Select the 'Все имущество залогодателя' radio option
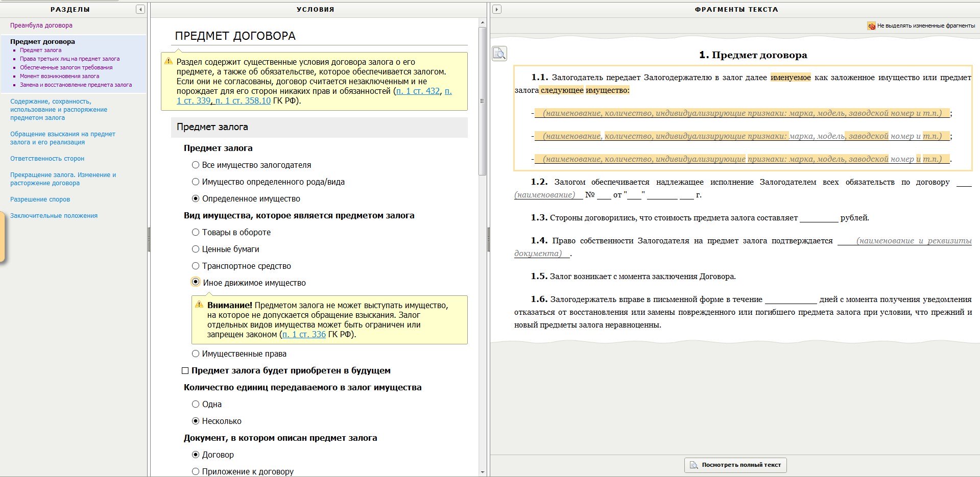Viewport: 980px width, 477px height. (196, 165)
